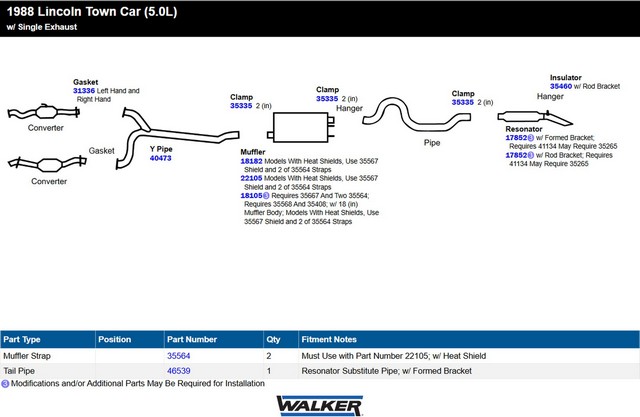Open Tail Pipe part number 46539
This screenshot has width=640, height=417.
click(x=178, y=371)
